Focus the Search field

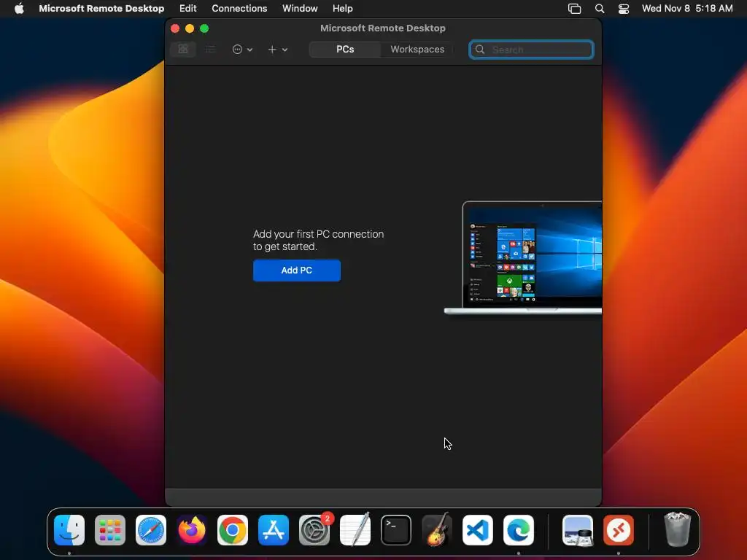tap(531, 50)
